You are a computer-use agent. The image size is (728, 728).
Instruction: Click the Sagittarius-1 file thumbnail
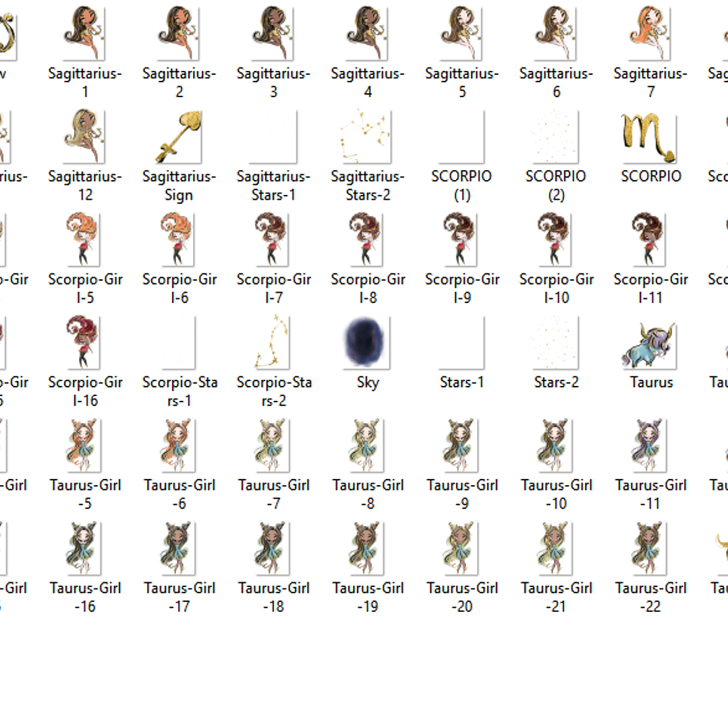coord(85,34)
